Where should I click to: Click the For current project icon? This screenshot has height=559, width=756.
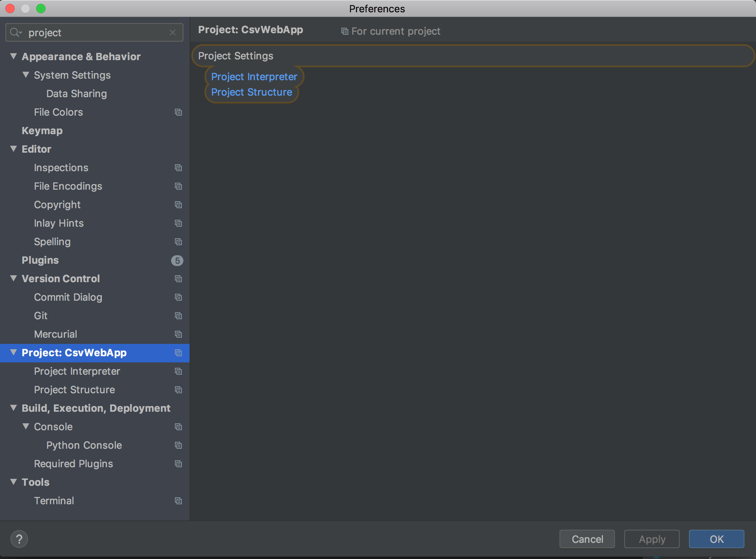347,31
